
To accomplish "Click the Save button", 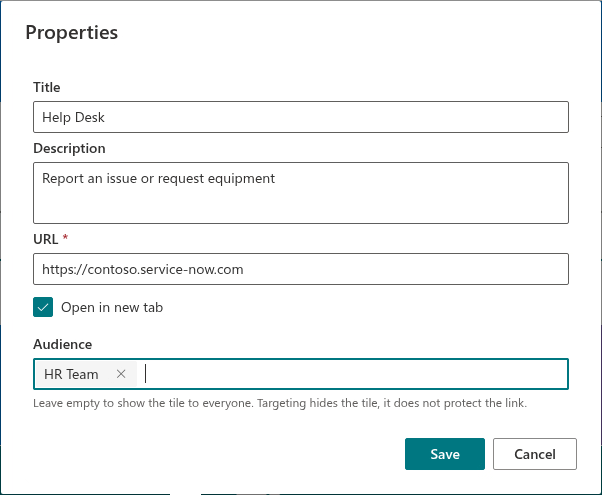I will 445,454.
